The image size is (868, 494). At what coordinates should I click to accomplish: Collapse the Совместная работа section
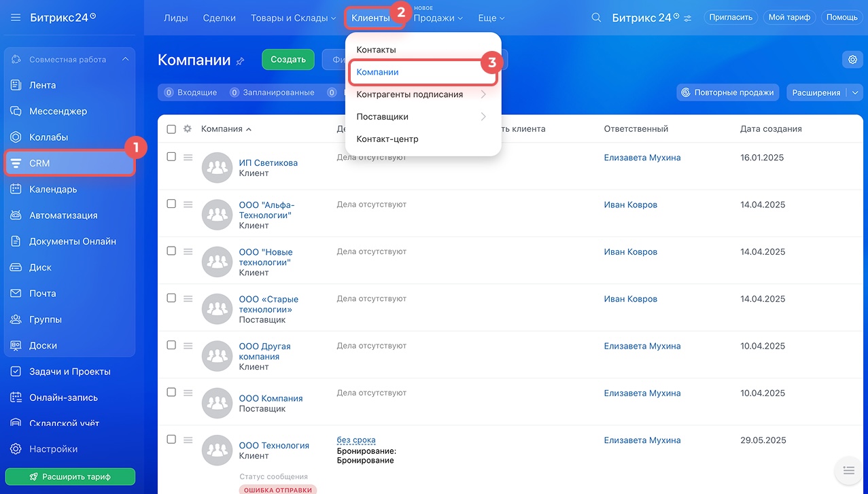click(125, 59)
